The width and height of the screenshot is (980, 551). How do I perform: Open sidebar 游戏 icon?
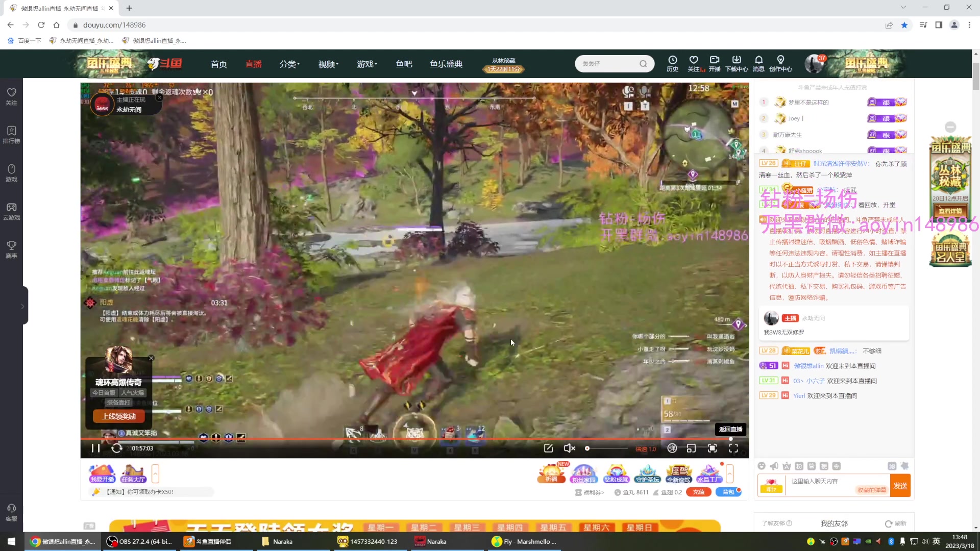(11, 172)
